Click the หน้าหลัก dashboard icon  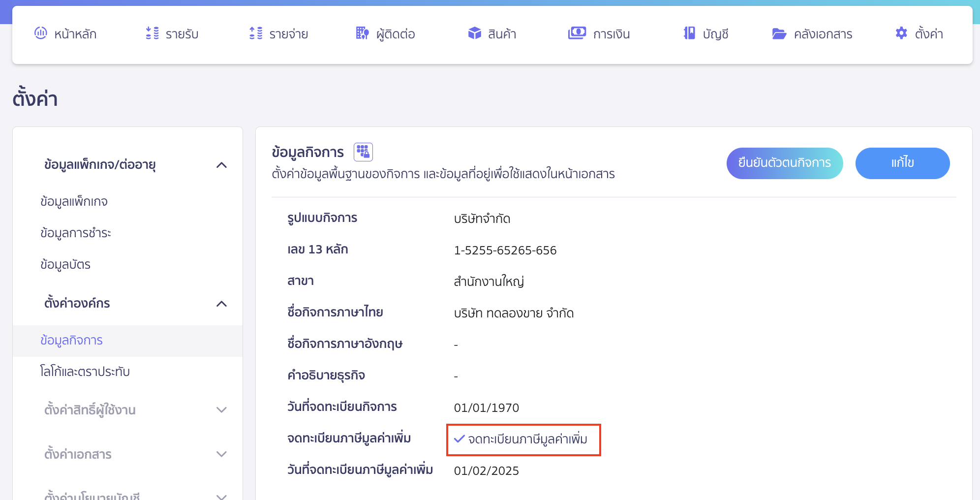pyautogui.click(x=40, y=33)
